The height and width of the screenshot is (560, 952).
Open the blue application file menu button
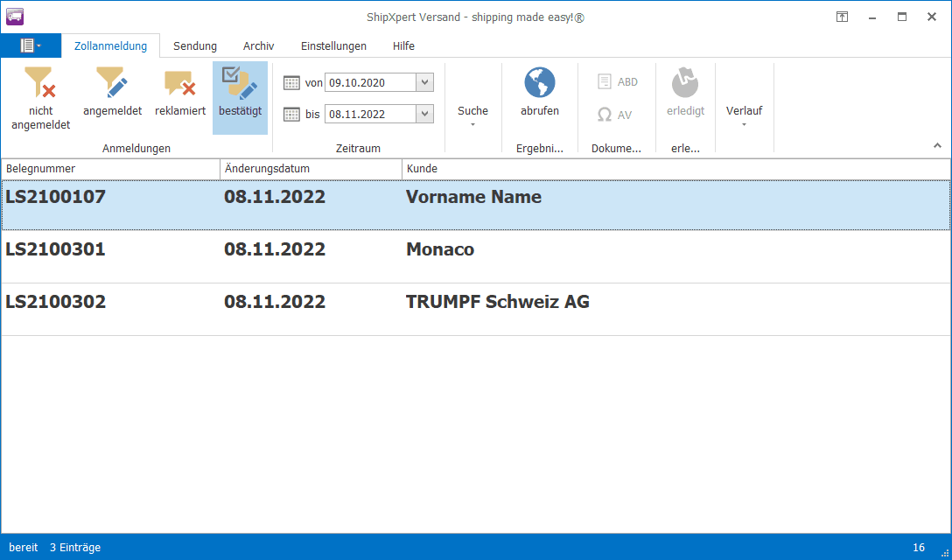pyautogui.click(x=31, y=45)
